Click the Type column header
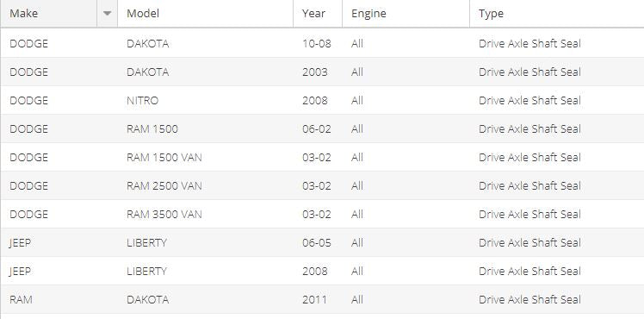 click(557, 14)
